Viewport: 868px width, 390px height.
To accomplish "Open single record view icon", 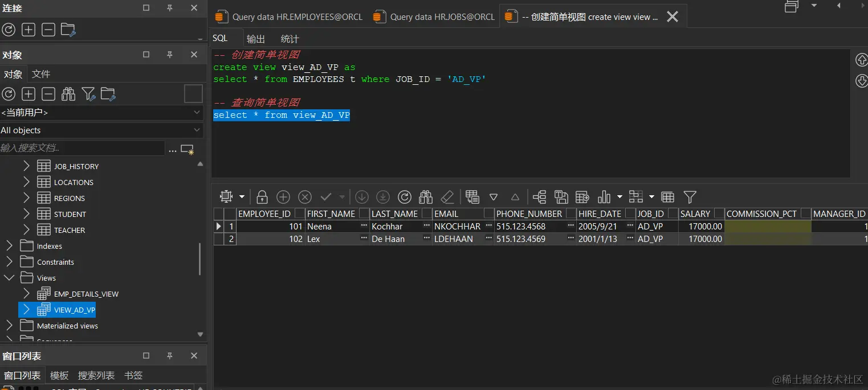I will 472,197.
